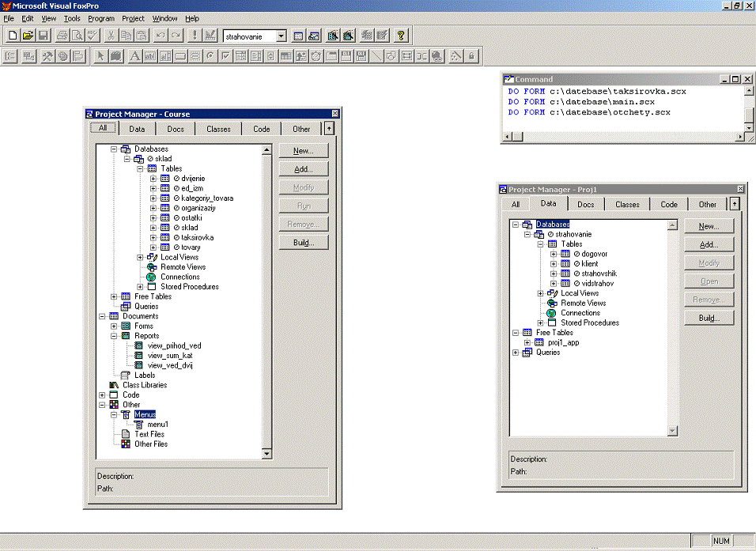The width and height of the screenshot is (756, 551).
Task: Click the New file toolbar icon
Action: point(12,36)
